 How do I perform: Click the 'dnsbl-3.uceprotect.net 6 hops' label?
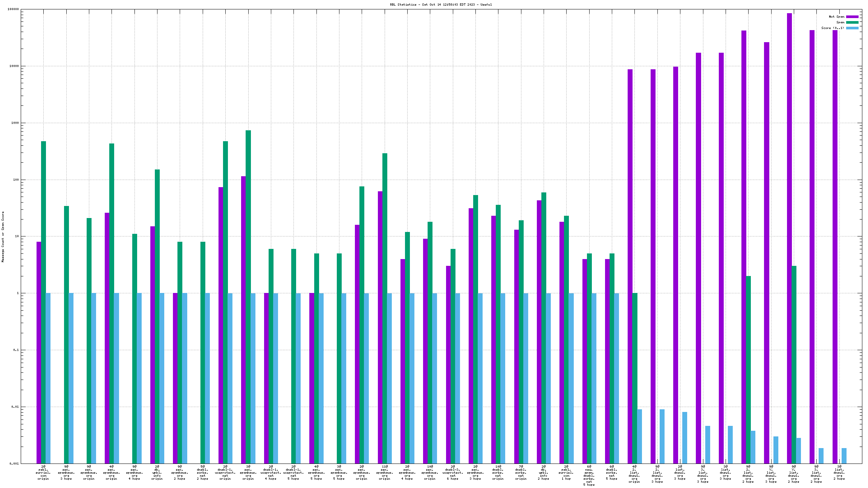pos(452,473)
